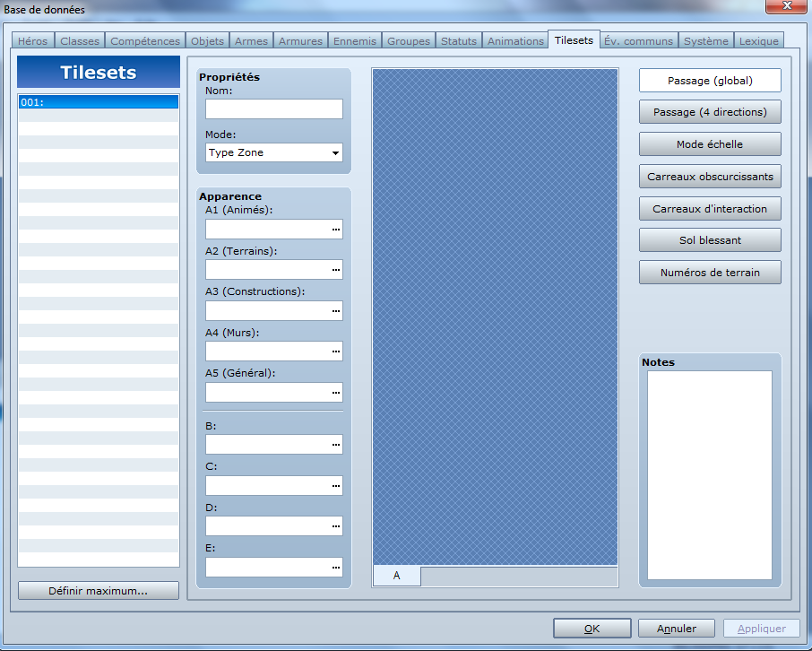Open the Armures tab
The height and width of the screenshot is (651, 812).
(300, 41)
